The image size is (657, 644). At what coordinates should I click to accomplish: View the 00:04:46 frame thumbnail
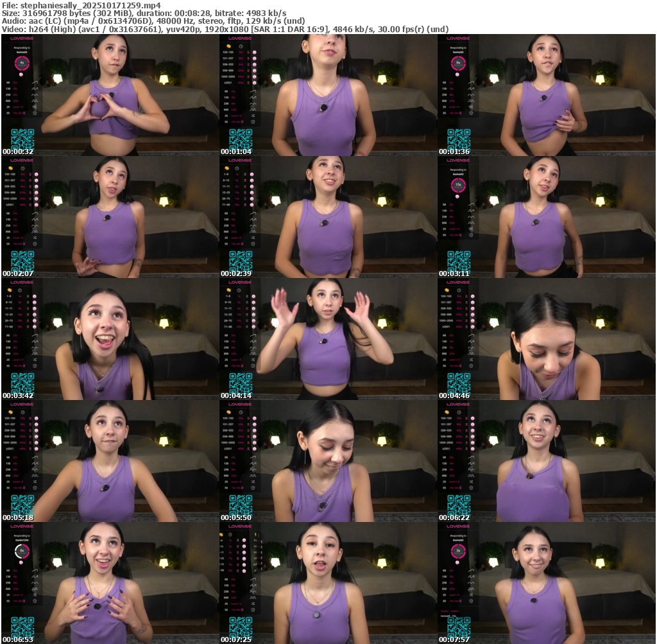pos(547,339)
